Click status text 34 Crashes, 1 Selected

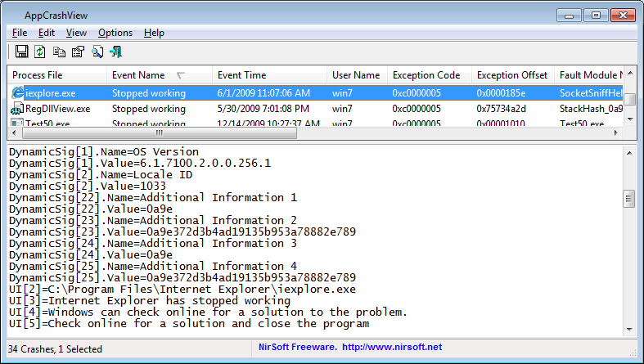tap(55, 349)
